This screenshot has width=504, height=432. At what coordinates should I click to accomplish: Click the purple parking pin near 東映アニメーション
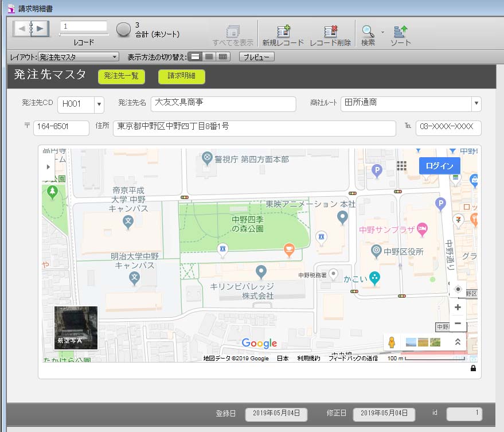tap(377, 171)
